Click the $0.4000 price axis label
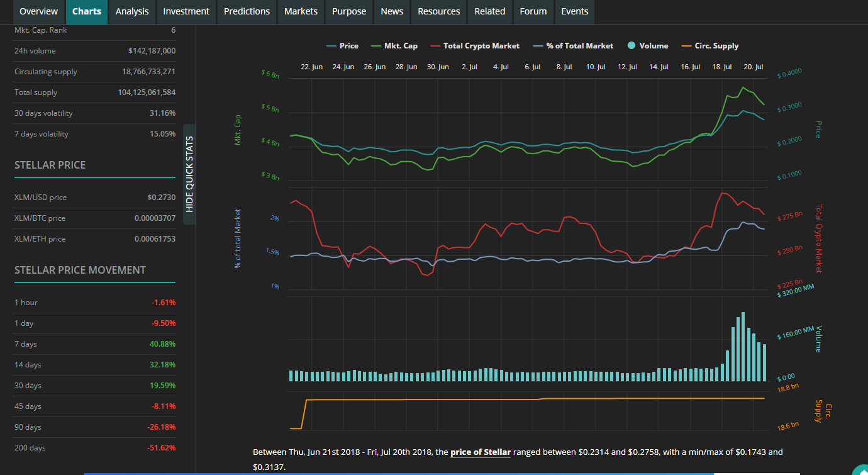The width and height of the screenshot is (868, 475). click(x=789, y=73)
